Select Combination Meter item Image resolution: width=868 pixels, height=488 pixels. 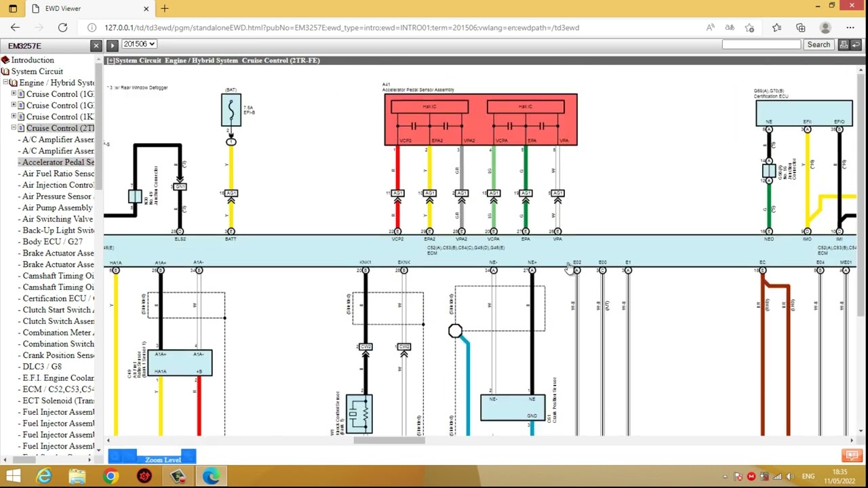pyautogui.click(x=58, y=333)
